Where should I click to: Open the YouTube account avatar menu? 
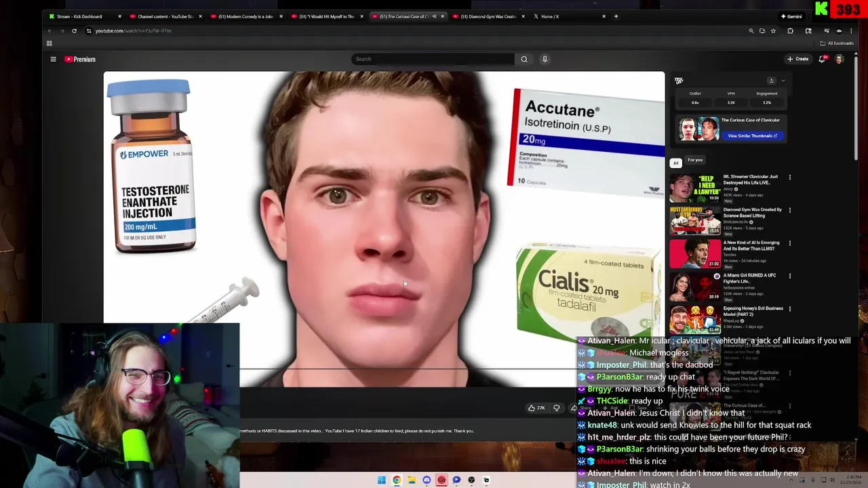839,59
